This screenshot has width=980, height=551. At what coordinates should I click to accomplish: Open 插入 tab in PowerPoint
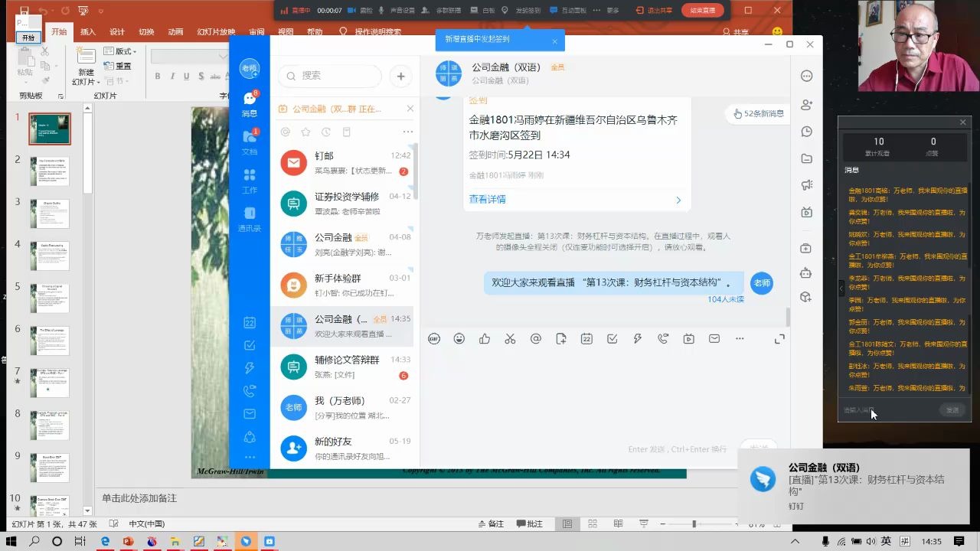click(88, 32)
